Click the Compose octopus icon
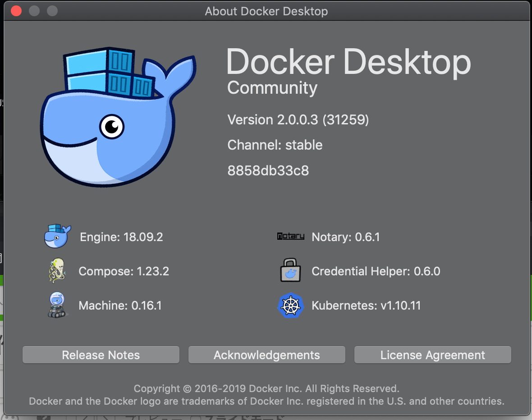 click(x=57, y=271)
